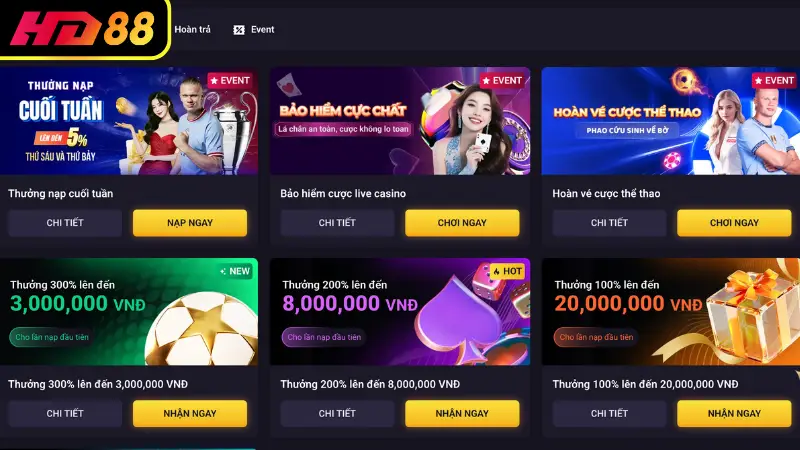Open the 20,000,000 VNĐ gift box banner
800x450 pixels.
click(670, 312)
